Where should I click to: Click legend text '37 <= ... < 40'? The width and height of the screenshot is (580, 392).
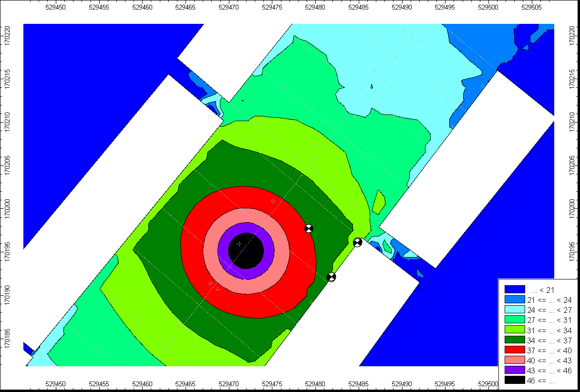coord(549,351)
